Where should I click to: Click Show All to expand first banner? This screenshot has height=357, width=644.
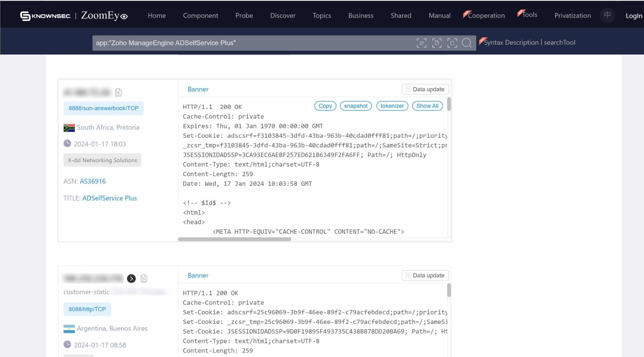(427, 106)
